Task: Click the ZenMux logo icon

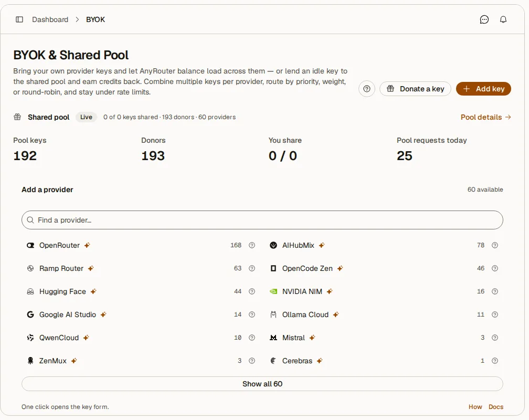Action: click(x=30, y=361)
